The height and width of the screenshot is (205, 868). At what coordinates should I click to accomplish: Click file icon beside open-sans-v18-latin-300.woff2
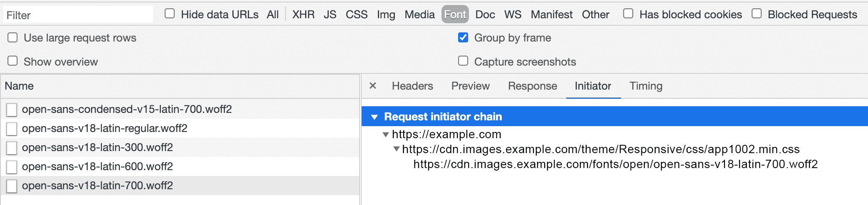click(x=12, y=148)
